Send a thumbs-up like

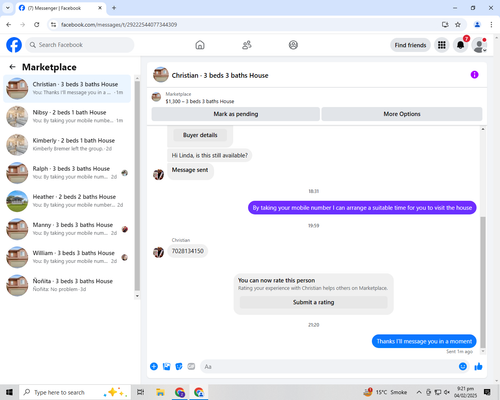478,367
